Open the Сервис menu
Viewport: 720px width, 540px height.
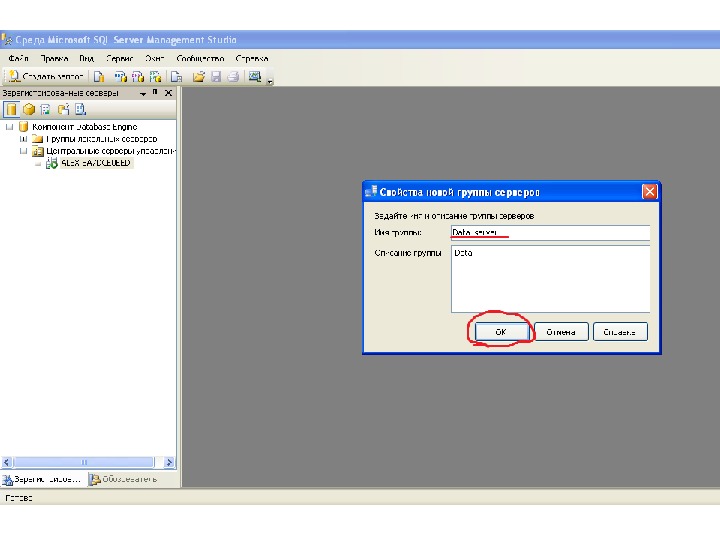pos(119,58)
